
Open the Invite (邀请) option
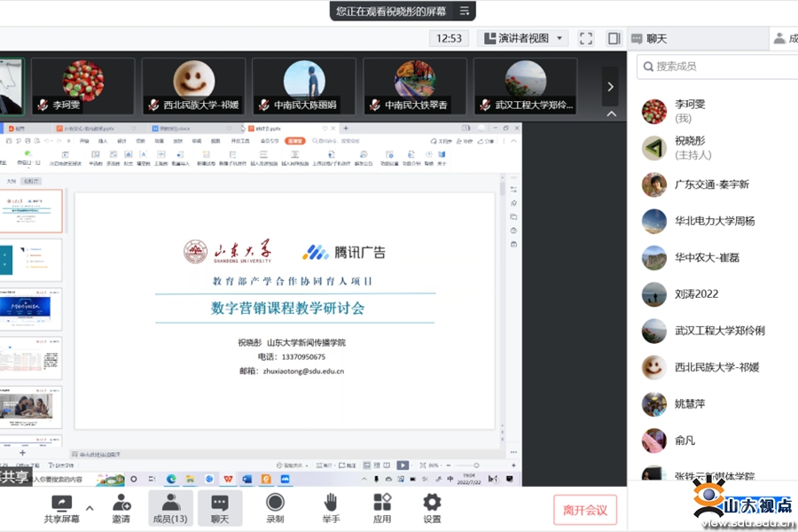point(121,503)
